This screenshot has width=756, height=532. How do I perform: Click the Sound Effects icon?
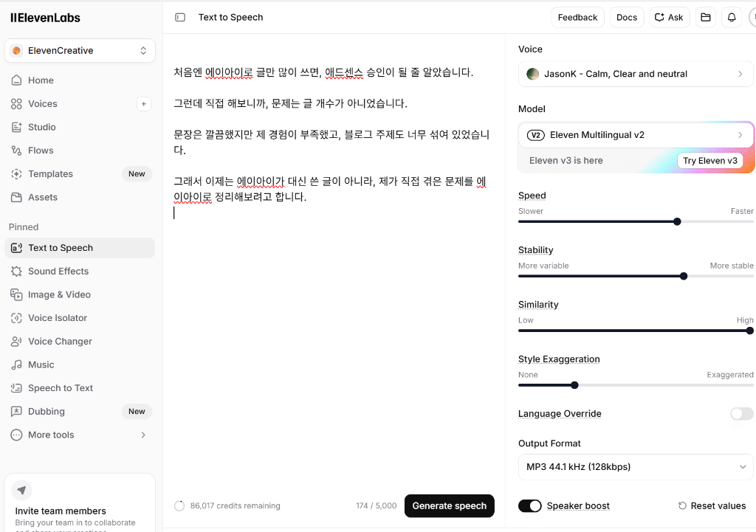(x=16, y=272)
